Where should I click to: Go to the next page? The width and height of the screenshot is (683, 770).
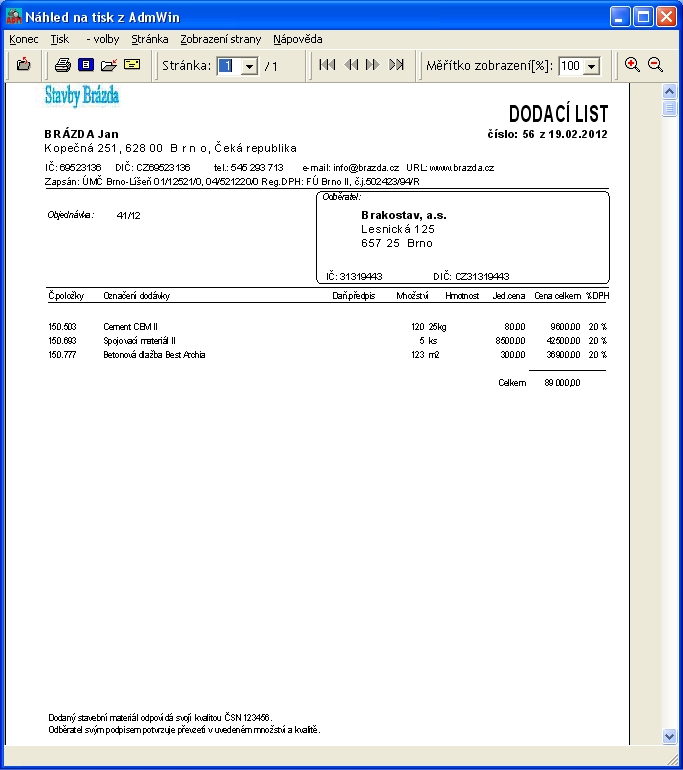(x=373, y=64)
